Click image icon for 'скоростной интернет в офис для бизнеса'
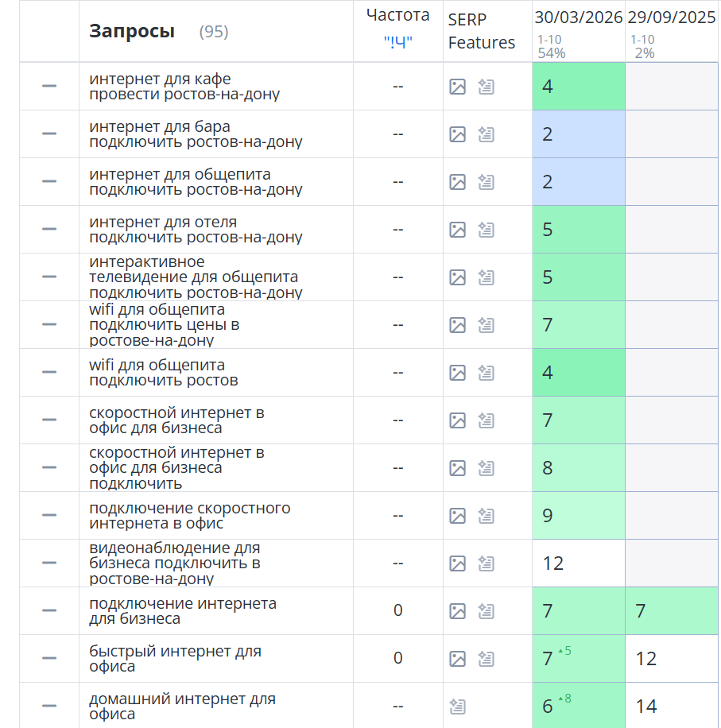Image resolution: width=721 pixels, height=728 pixels. click(457, 420)
